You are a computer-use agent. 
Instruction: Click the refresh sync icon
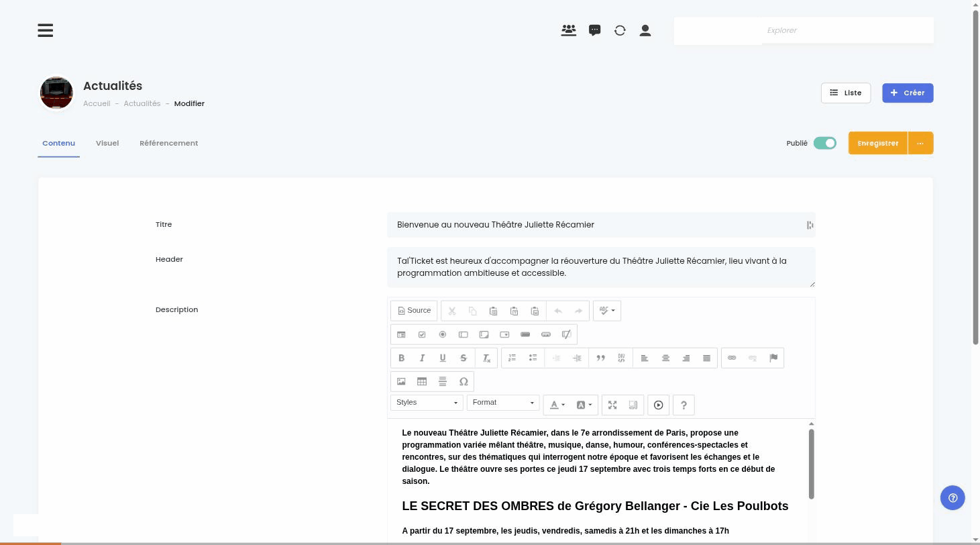(x=620, y=30)
